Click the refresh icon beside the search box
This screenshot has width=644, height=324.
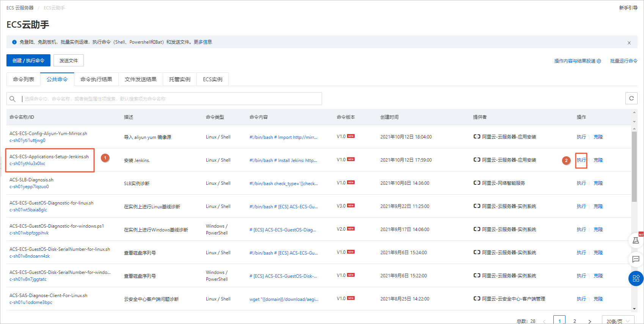tap(631, 98)
